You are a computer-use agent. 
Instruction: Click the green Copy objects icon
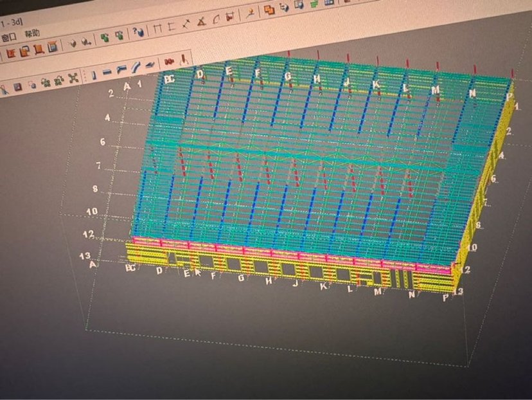click(x=105, y=38)
